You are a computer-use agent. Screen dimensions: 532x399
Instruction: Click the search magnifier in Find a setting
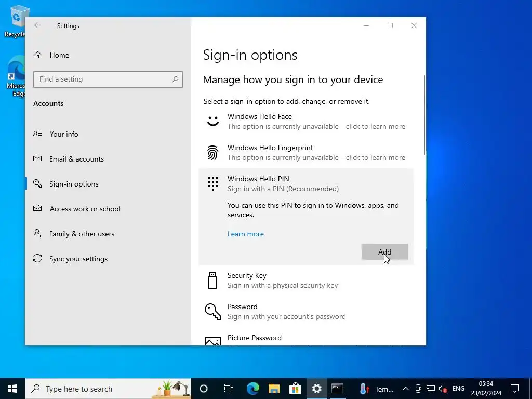pyautogui.click(x=175, y=79)
